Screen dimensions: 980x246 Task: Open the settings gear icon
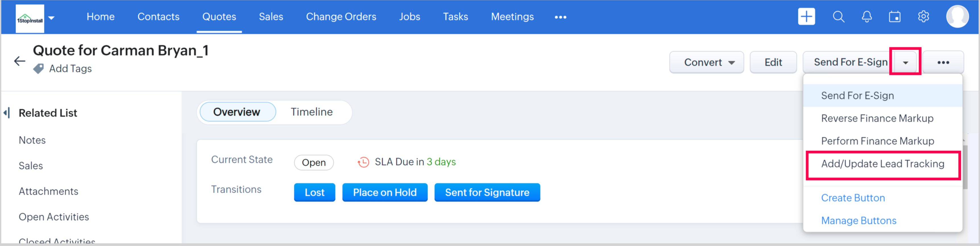(923, 17)
